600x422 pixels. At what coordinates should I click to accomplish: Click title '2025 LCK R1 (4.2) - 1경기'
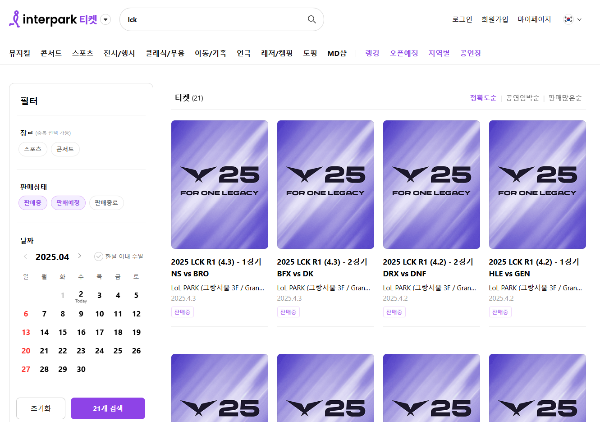pos(534,262)
